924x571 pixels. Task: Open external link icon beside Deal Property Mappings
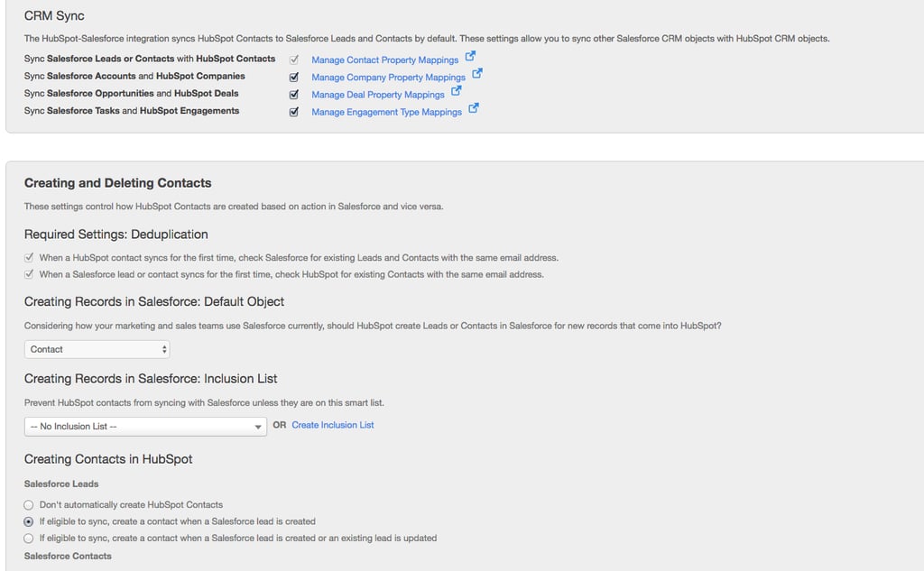(x=456, y=91)
